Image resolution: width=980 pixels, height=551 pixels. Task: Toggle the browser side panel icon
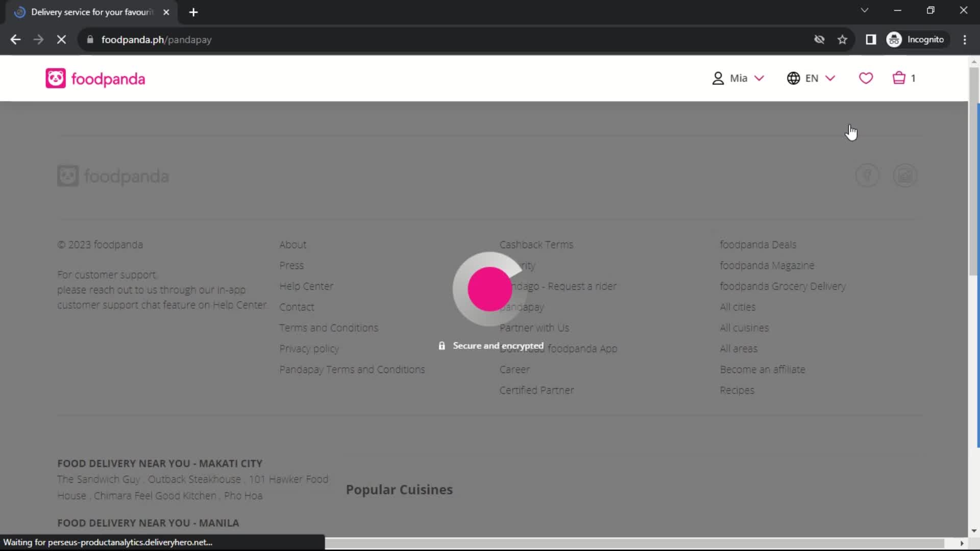click(x=871, y=39)
